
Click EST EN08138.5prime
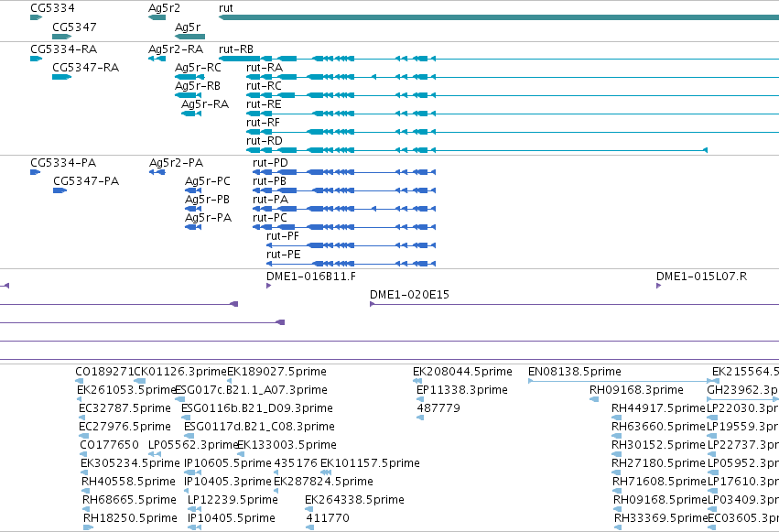(x=574, y=372)
